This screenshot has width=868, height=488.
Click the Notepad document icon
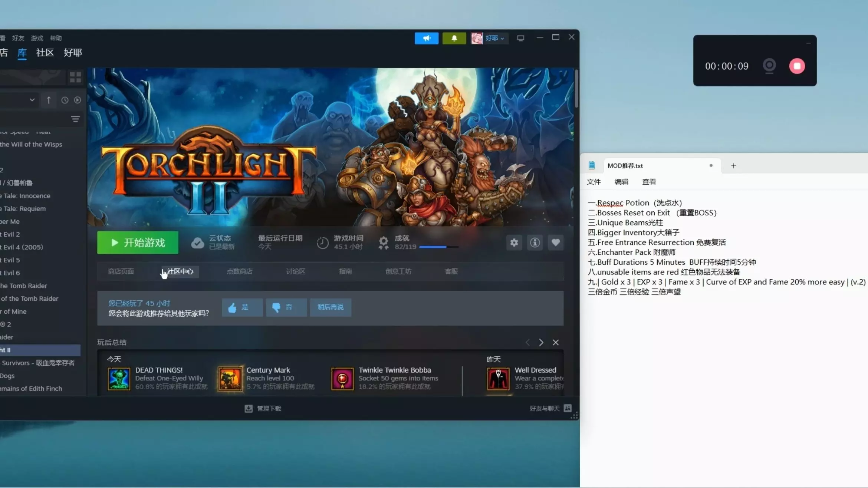point(592,165)
